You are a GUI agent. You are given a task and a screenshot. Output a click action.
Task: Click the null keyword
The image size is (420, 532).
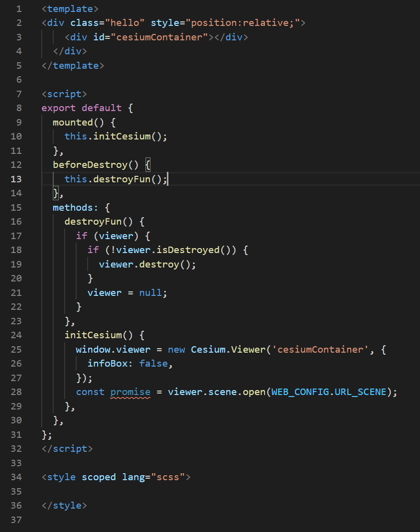tap(150, 292)
